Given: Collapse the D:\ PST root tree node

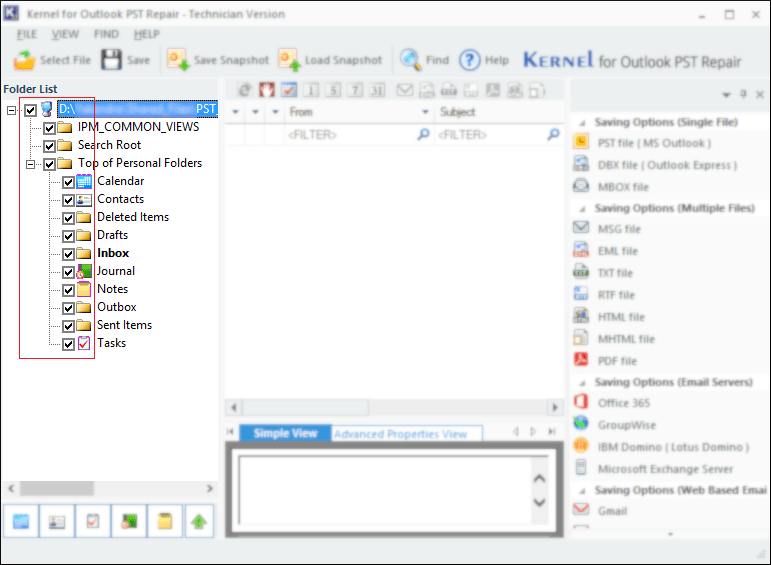Looking at the screenshot, I should click(x=11, y=111).
